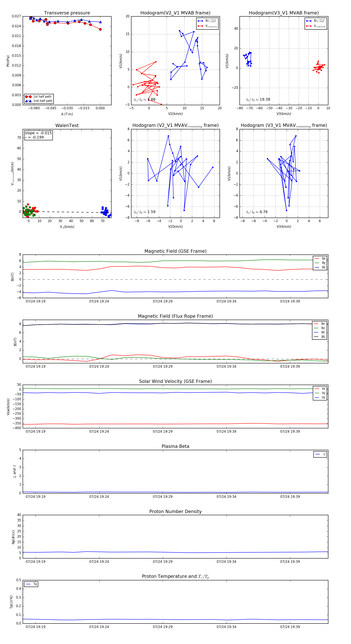Click 'A (T·m)' x-axis label

point(67,114)
